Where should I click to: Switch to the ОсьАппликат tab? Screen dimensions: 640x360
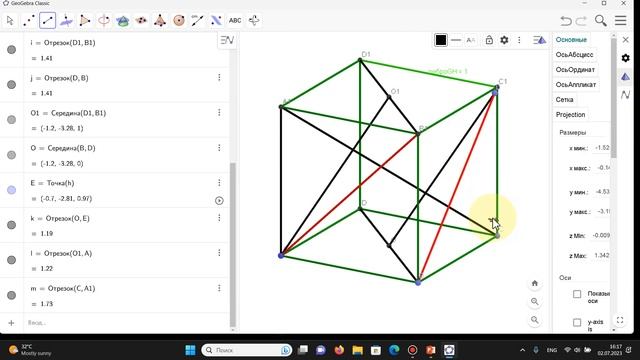point(576,84)
